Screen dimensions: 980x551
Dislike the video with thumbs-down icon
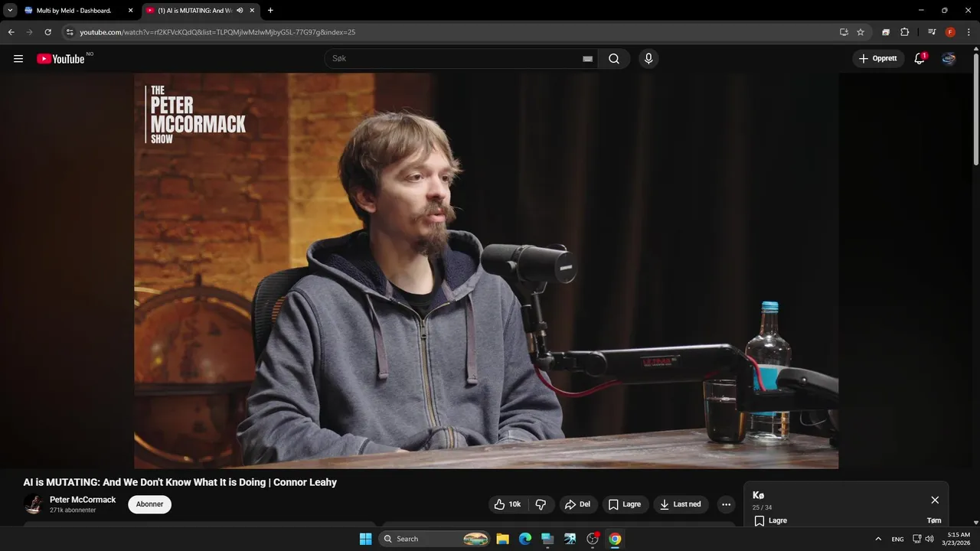[541, 504]
